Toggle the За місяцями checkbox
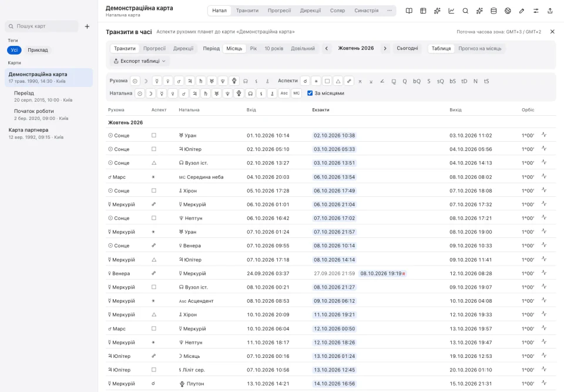Screen dimensions: 564x392 pyautogui.click(x=310, y=93)
